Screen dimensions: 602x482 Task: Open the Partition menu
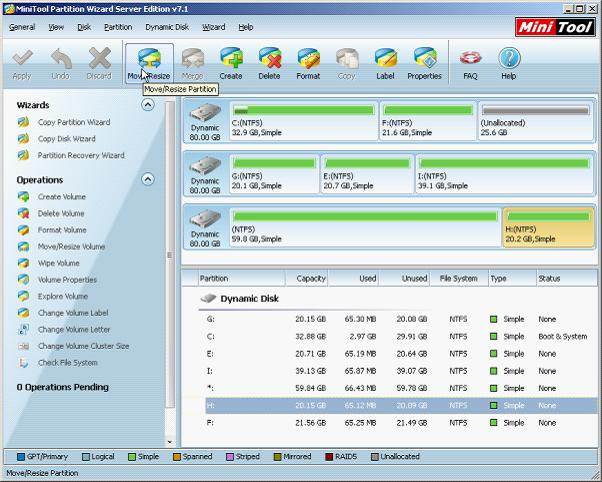pyautogui.click(x=118, y=27)
